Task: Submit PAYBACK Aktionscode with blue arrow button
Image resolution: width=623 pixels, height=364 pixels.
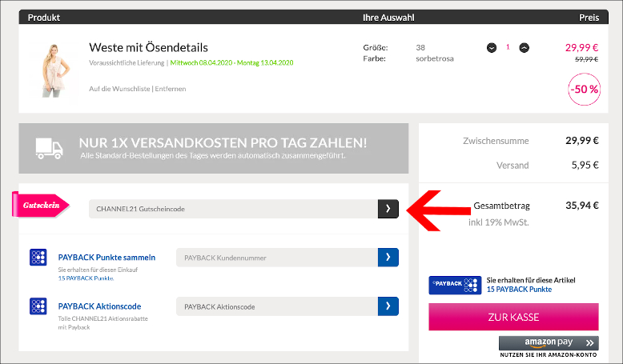Action: (x=388, y=306)
